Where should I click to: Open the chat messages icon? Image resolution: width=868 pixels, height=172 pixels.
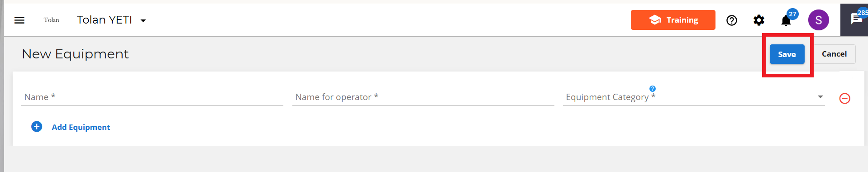856,19
